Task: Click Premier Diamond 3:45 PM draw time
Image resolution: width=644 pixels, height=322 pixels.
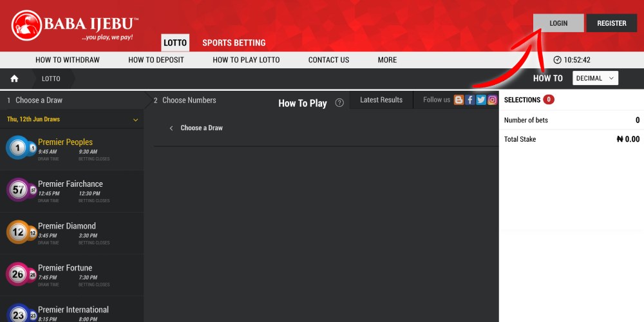Action: (x=47, y=236)
